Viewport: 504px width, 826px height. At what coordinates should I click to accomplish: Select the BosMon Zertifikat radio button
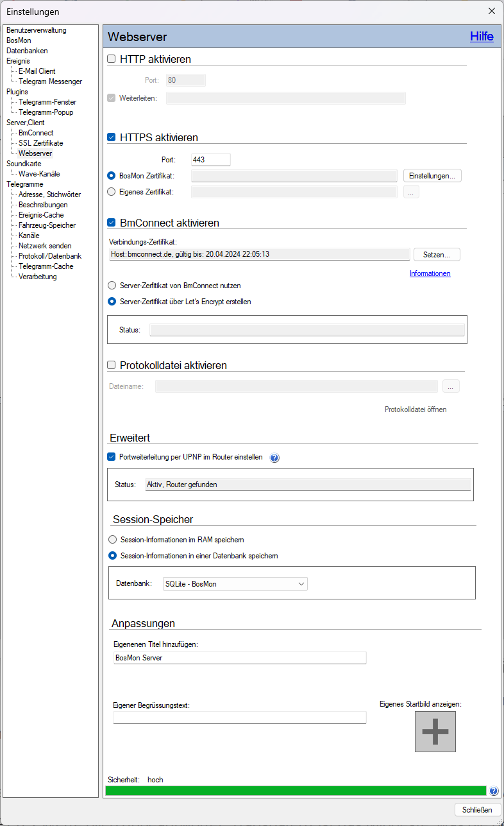coord(112,176)
